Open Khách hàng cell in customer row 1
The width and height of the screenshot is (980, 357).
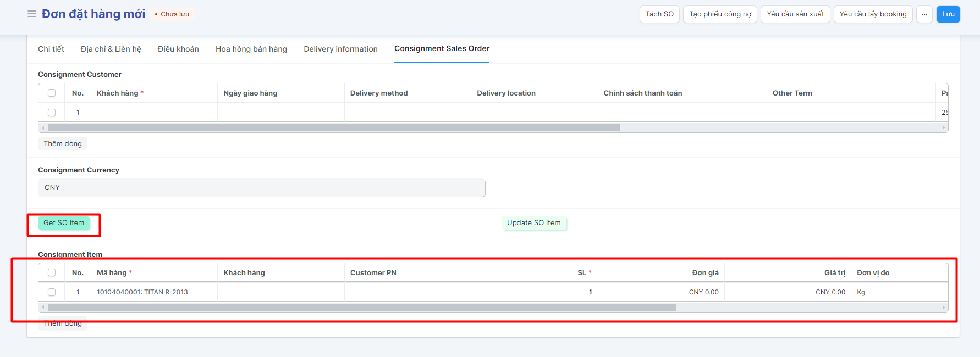click(154, 113)
